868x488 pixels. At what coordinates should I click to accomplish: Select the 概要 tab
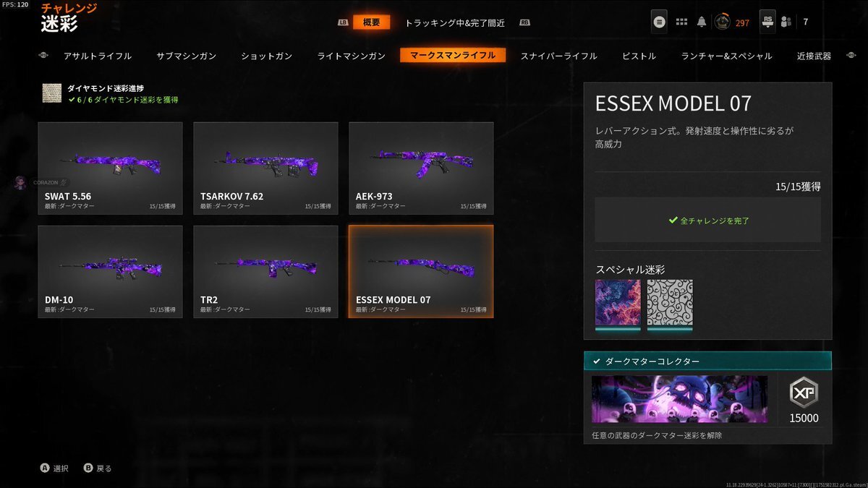click(x=372, y=22)
